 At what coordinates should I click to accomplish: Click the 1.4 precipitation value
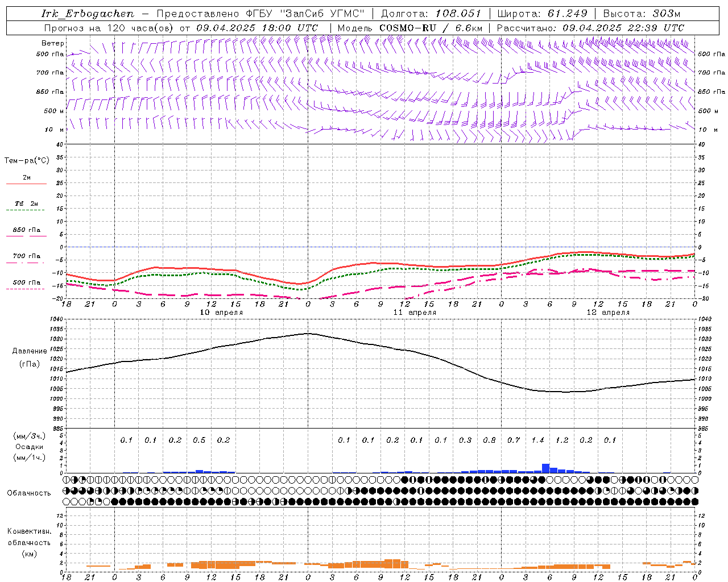pyautogui.click(x=537, y=440)
